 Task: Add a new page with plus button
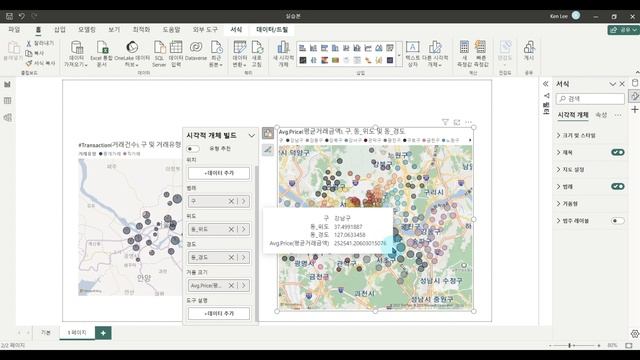click(x=103, y=333)
